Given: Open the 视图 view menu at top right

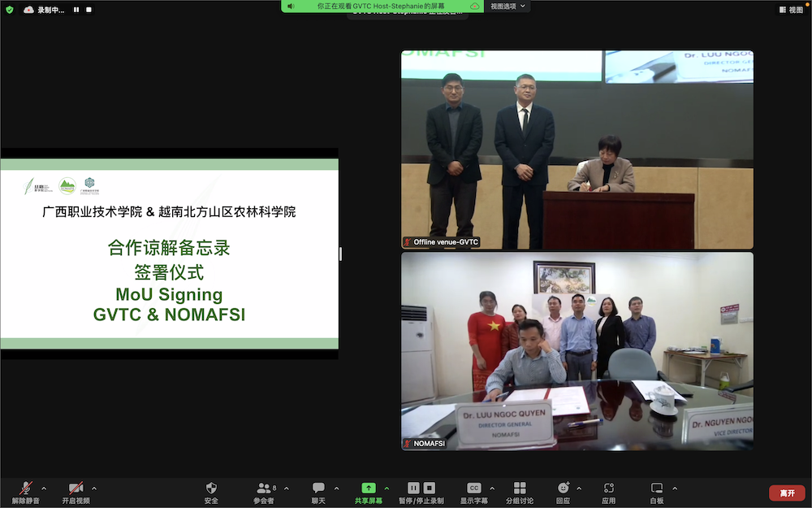Looking at the screenshot, I should (792, 11).
